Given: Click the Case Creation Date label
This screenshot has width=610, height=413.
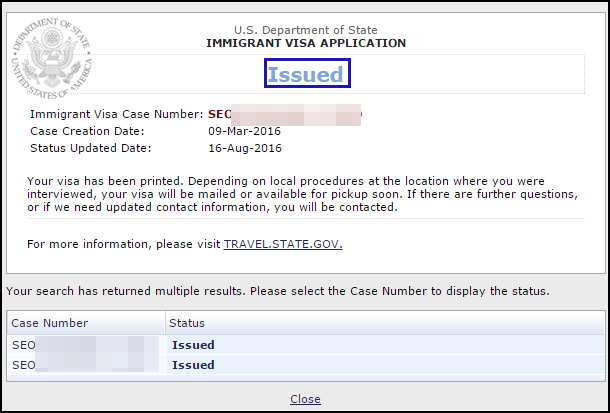Looking at the screenshot, I should tap(88, 132).
